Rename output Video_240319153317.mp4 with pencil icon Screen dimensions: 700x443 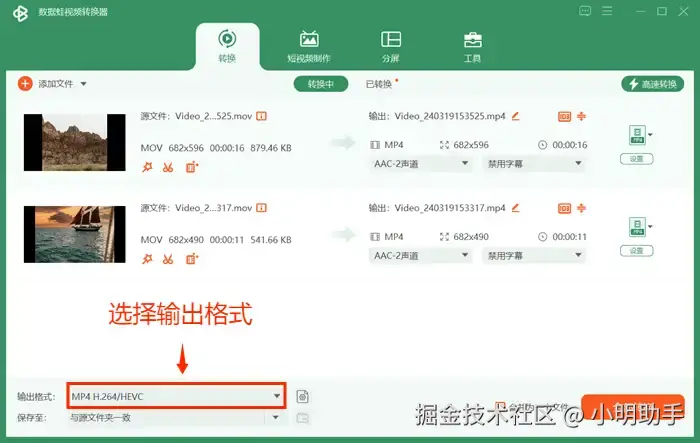click(516, 208)
